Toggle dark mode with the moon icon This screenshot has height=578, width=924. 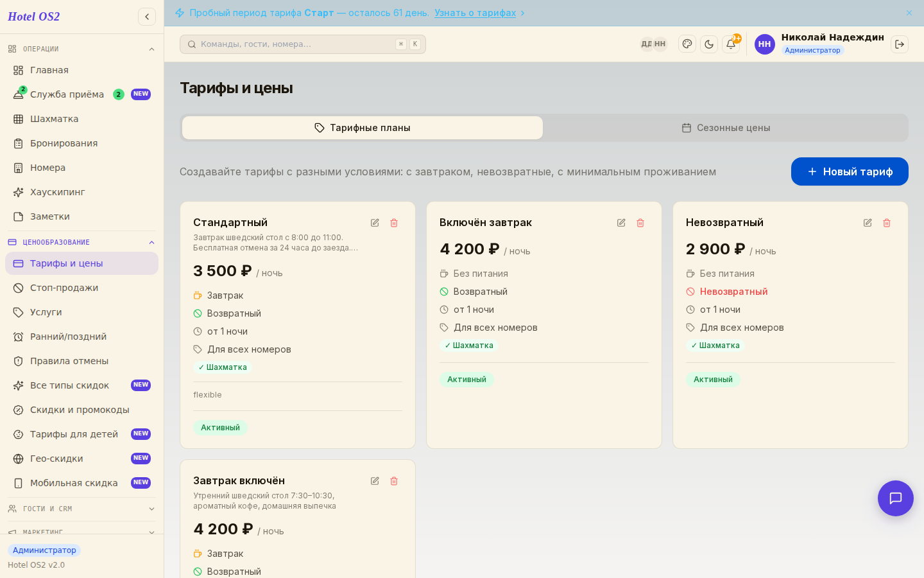coord(709,44)
